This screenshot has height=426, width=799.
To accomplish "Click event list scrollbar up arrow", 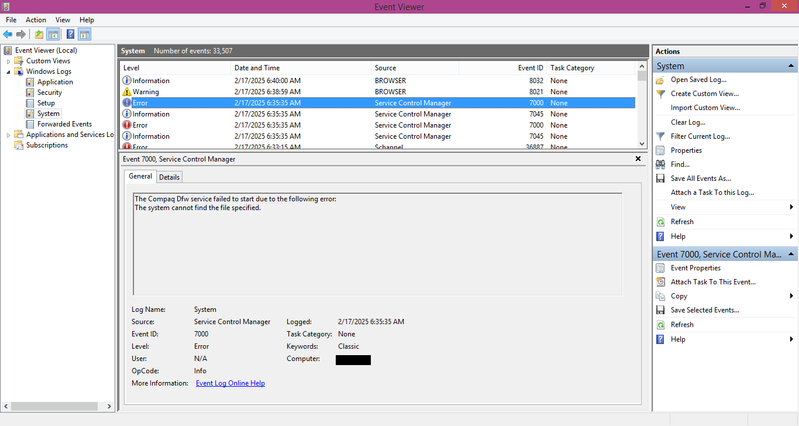I will pos(642,67).
